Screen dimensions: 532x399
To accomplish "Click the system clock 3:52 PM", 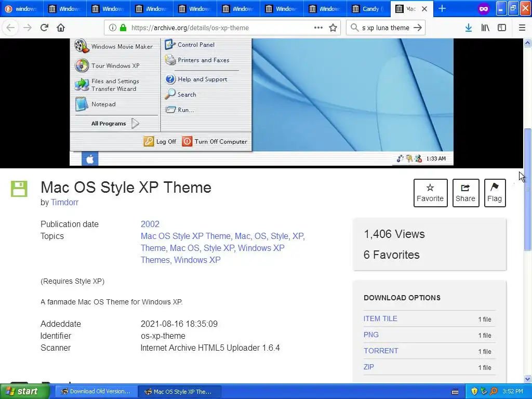I will pos(513,391).
